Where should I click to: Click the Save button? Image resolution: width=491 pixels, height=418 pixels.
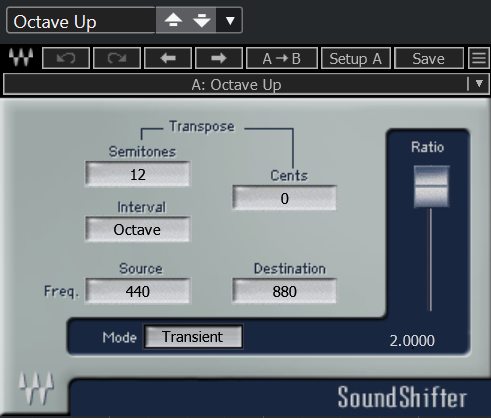(x=429, y=58)
